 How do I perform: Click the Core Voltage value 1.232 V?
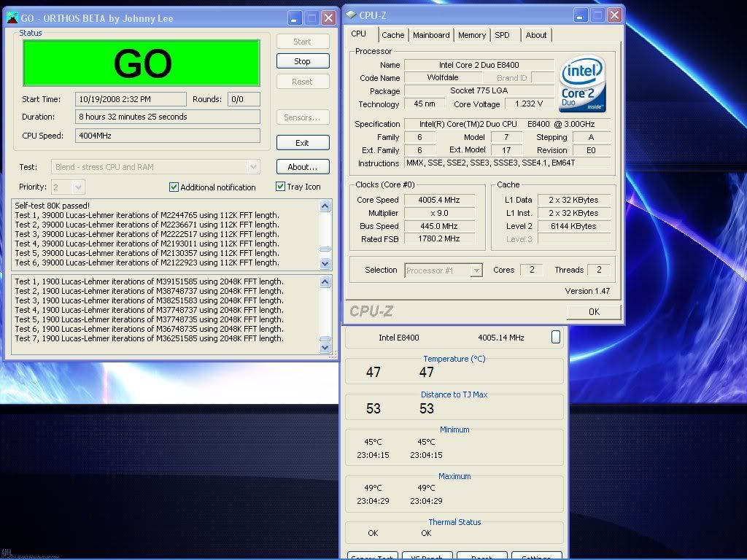pos(529,104)
